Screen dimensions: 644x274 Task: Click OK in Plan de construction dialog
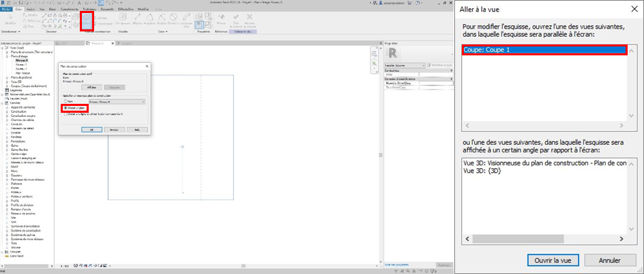click(x=91, y=129)
